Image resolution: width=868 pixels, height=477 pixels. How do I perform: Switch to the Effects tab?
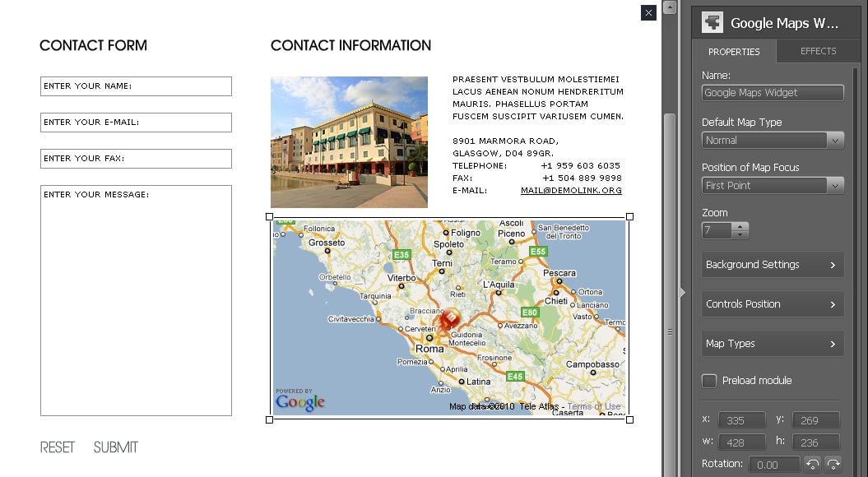coord(818,51)
